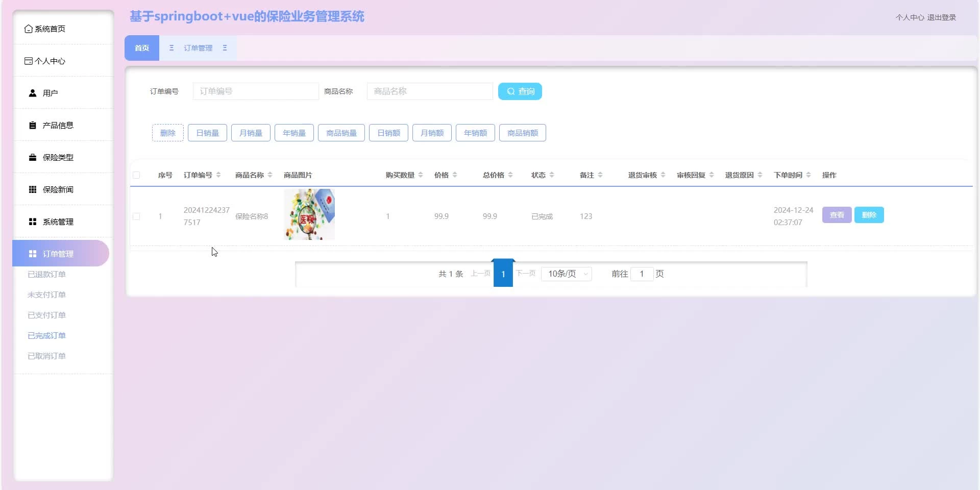Switch to the 首页 tab
The height and width of the screenshot is (490, 980).
click(x=142, y=48)
